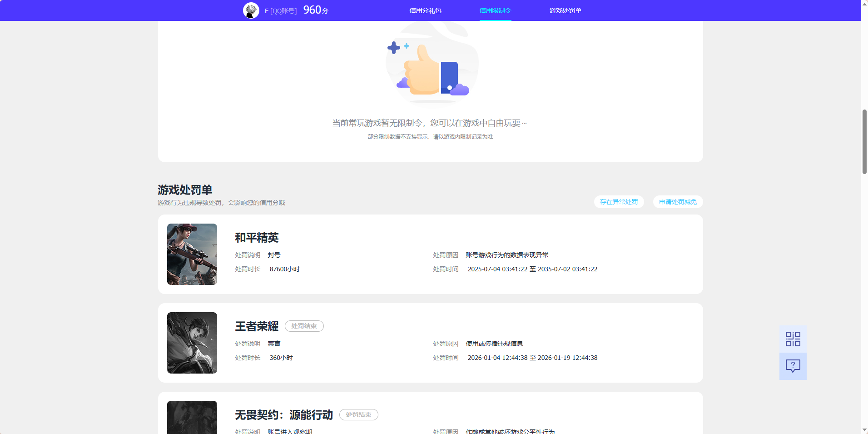This screenshot has width=868, height=434.
Task: Click the vertical scrollbar thumb
Action: pyautogui.click(x=864, y=142)
